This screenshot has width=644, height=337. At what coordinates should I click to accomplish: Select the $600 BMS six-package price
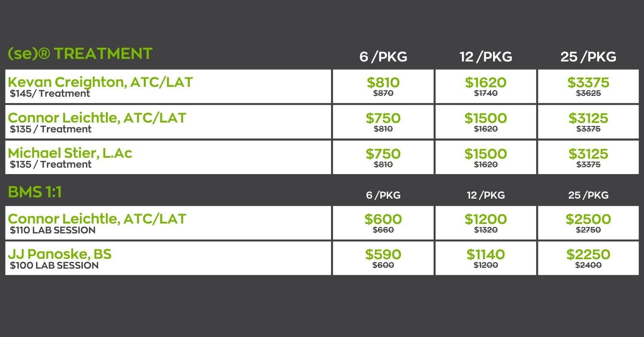tap(383, 219)
